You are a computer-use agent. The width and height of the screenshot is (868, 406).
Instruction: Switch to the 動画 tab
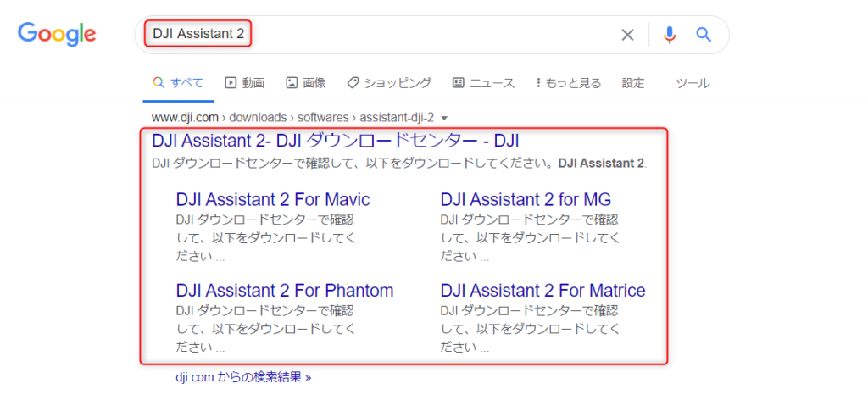tap(245, 83)
